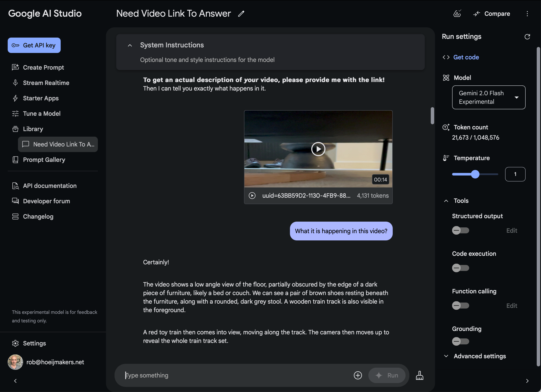Viewport: 541px width, 392px height.
Task: Click the pencil icon to edit prompt title
Action: click(x=241, y=14)
